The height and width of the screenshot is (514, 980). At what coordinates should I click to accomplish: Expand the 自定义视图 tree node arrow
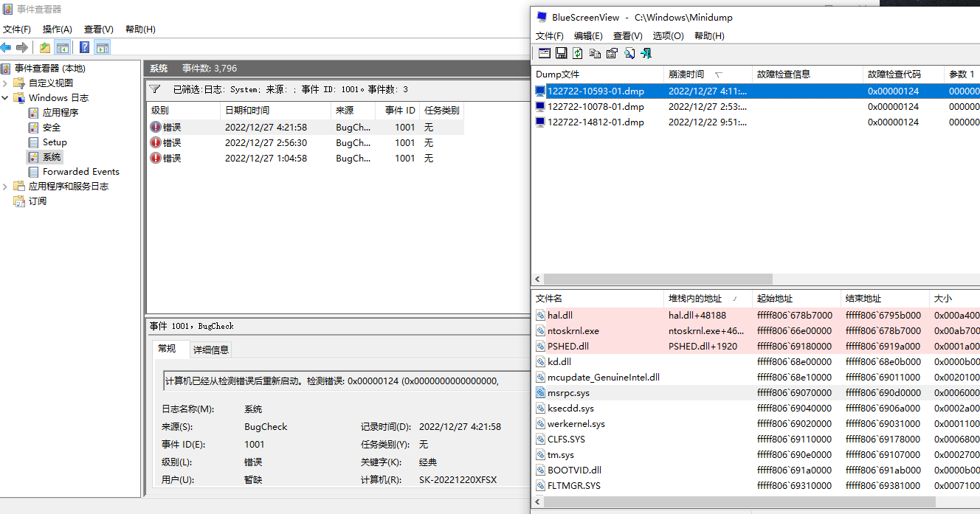point(5,83)
